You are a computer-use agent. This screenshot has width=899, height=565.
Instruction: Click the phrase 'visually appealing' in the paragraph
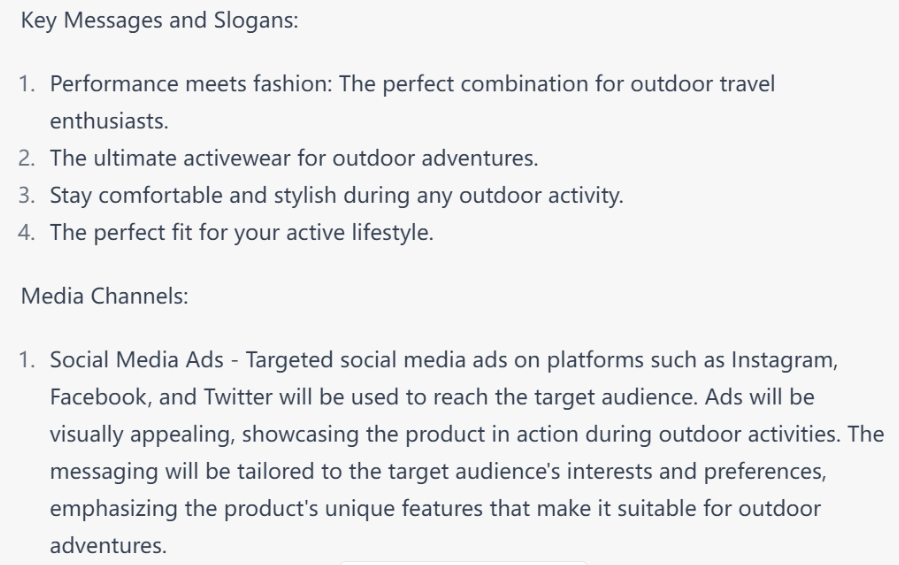tap(142, 435)
